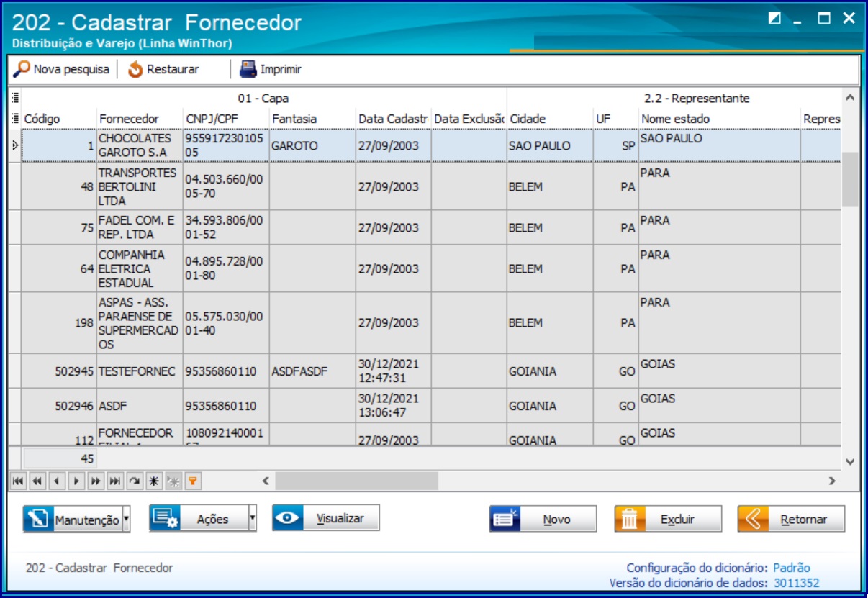The width and height of the screenshot is (868, 598).
Task: Click the Imprimir printer button
Action: point(271,70)
